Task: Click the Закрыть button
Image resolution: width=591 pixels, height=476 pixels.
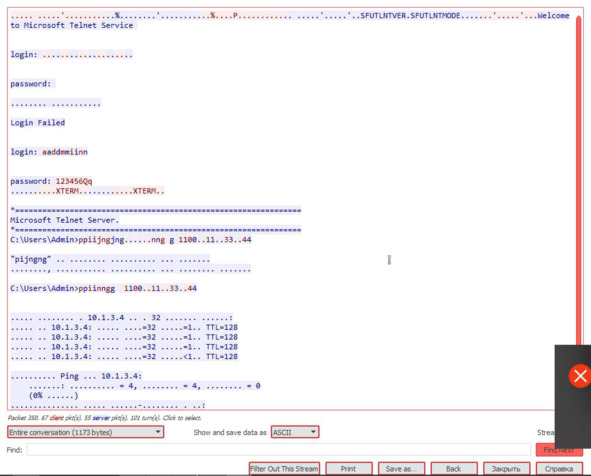Action: click(507, 469)
